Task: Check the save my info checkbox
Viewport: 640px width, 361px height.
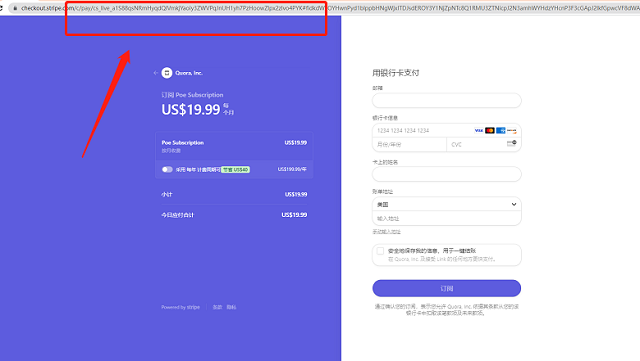Action: (x=380, y=251)
